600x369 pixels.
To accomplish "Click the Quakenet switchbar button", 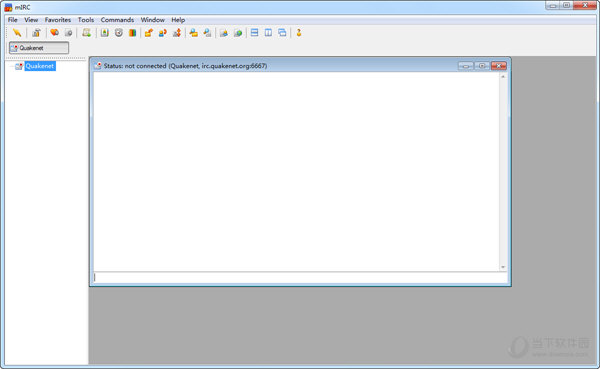I will 39,48.
